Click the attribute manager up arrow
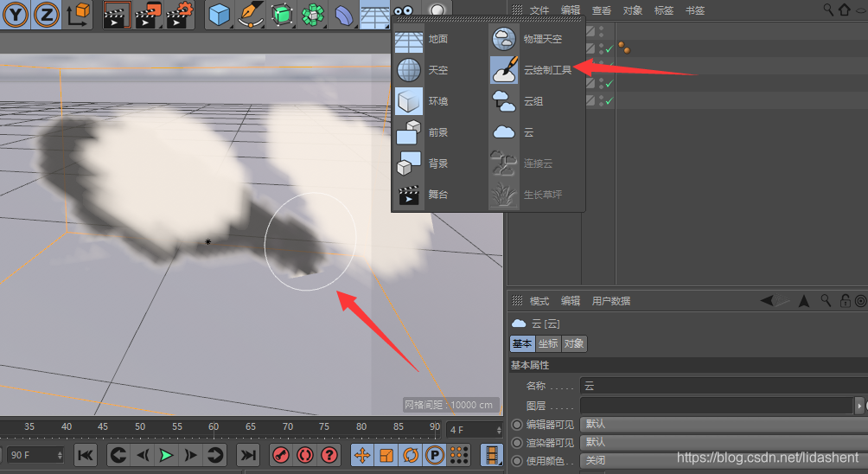 pos(804,301)
